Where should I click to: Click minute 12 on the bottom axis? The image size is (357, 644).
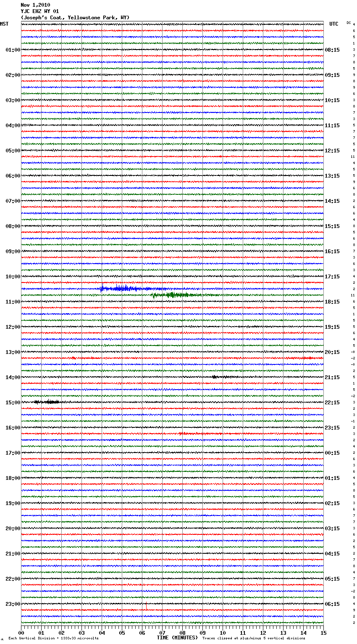click(263, 633)
